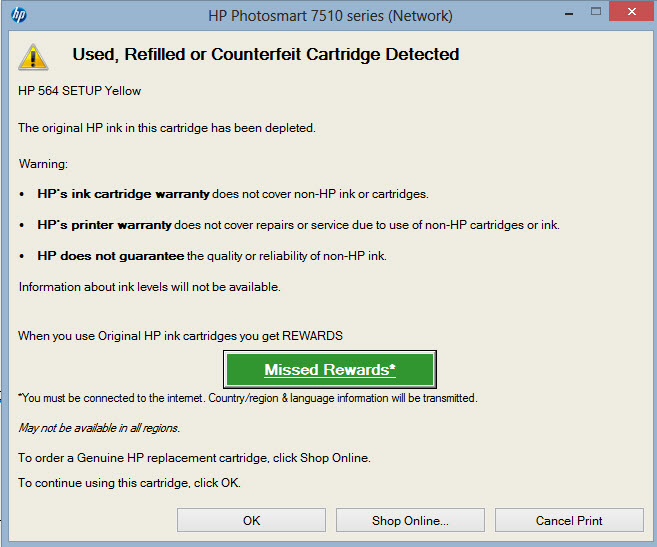Click the OK button to continue

tap(251, 520)
